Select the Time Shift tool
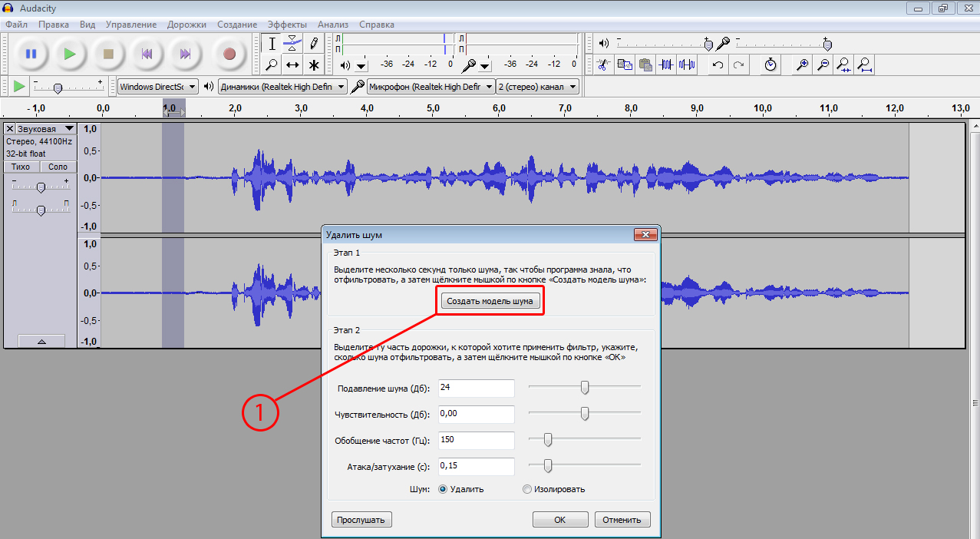Screen dimensions: 980x539 (292, 64)
